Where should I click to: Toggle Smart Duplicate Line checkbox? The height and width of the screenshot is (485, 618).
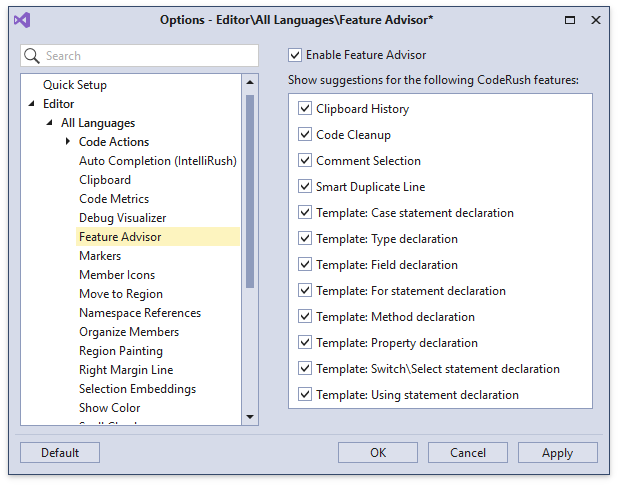pos(305,187)
